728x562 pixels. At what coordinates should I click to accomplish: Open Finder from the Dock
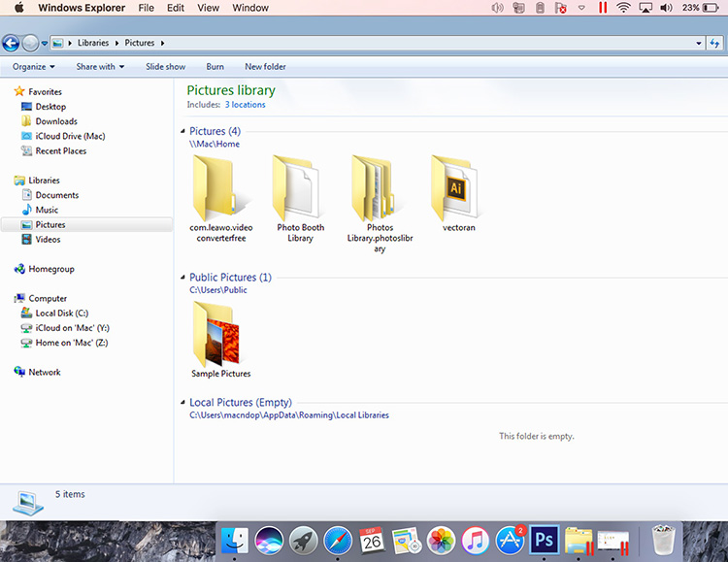coord(235,541)
